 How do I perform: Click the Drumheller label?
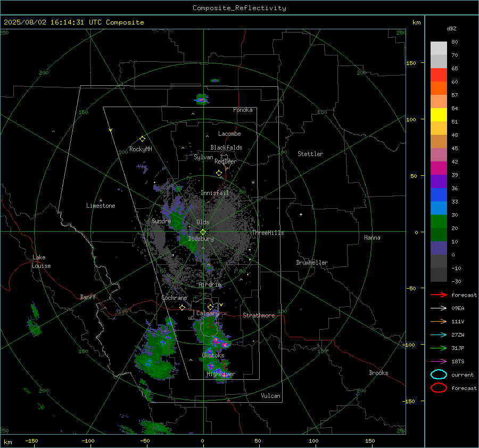pyautogui.click(x=312, y=263)
